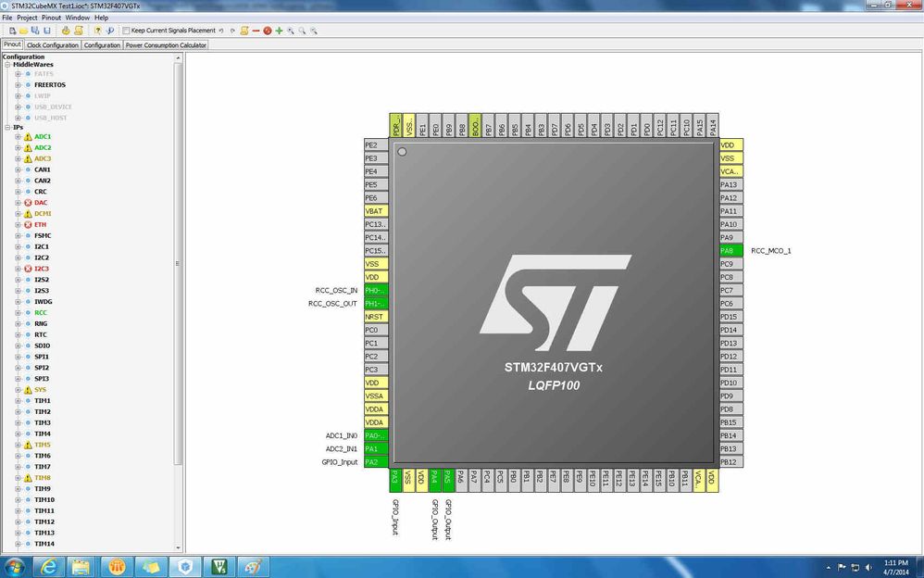Expand the FSMC tree node
Viewport: 924px width, 578px height.
[x=18, y=236]
